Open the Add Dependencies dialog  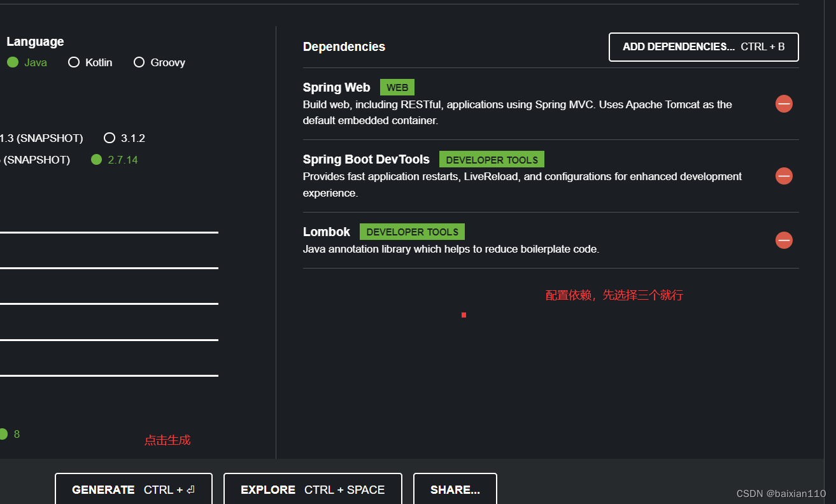point(704,47)
